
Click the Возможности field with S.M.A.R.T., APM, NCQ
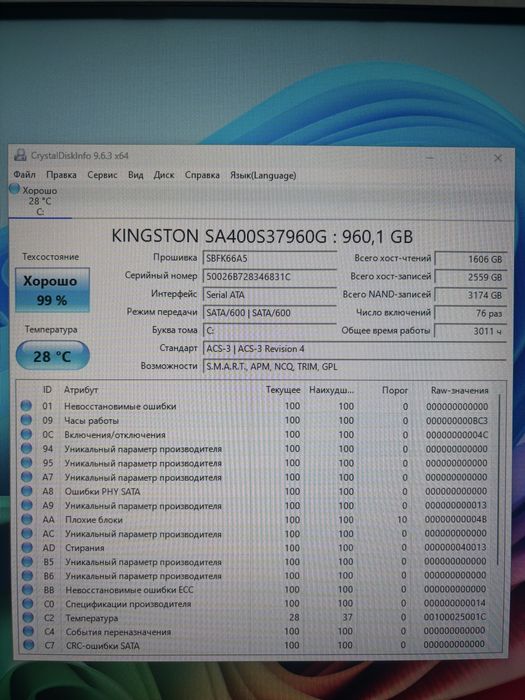coord(354,367)
